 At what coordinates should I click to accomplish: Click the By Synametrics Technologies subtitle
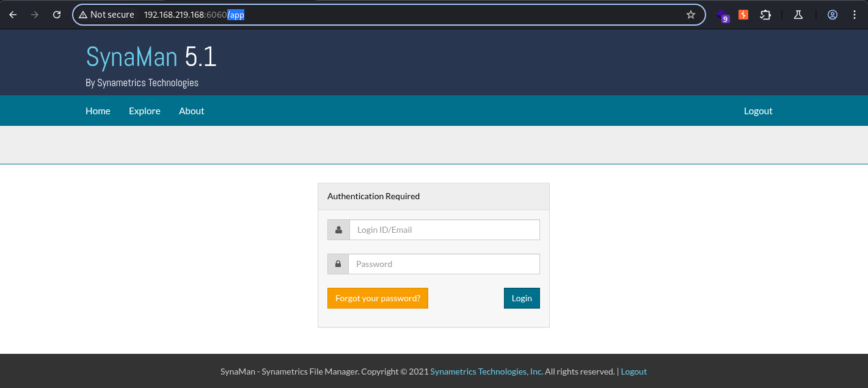142,82
